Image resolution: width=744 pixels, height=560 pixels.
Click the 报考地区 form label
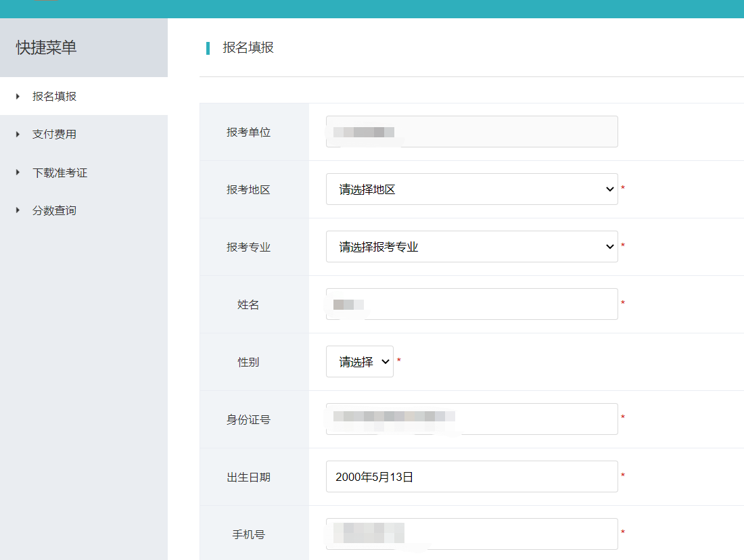(248, 190)
